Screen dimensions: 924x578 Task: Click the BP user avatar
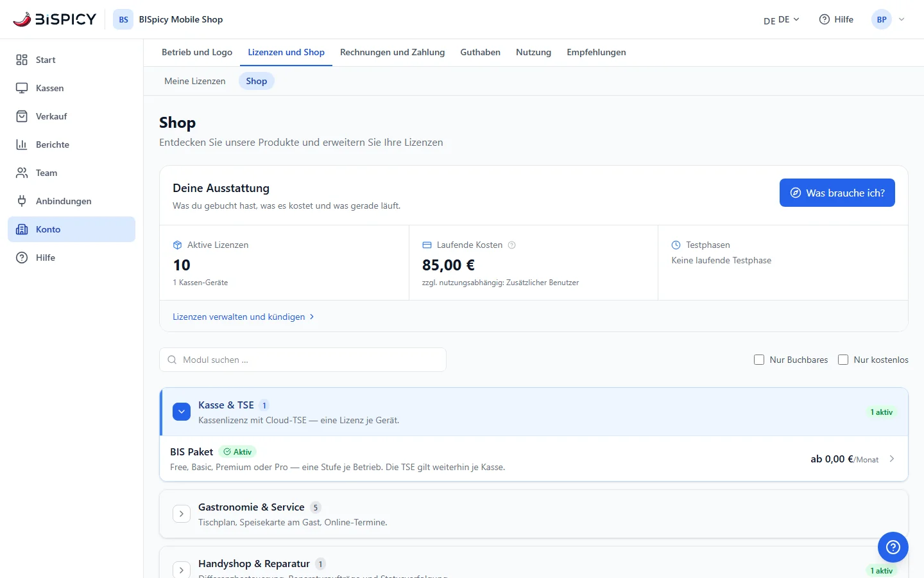[x=882, y=19]
